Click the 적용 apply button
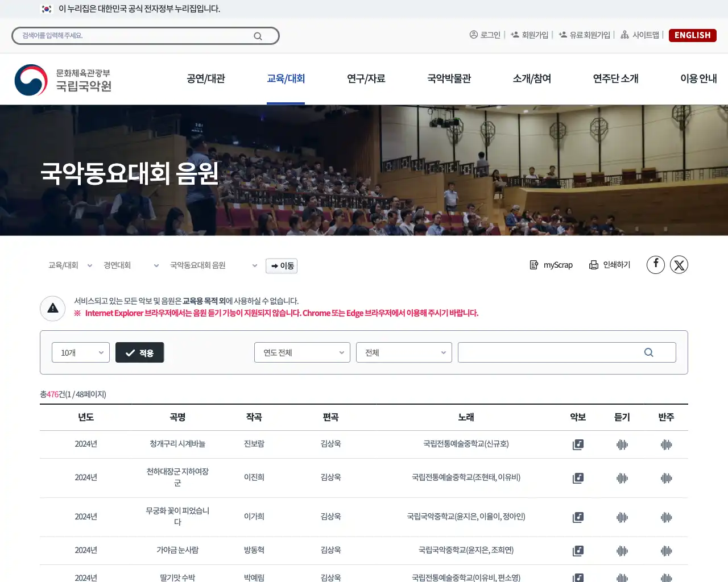Viewport: 728px width, 582px height. [x=139, y=352]
